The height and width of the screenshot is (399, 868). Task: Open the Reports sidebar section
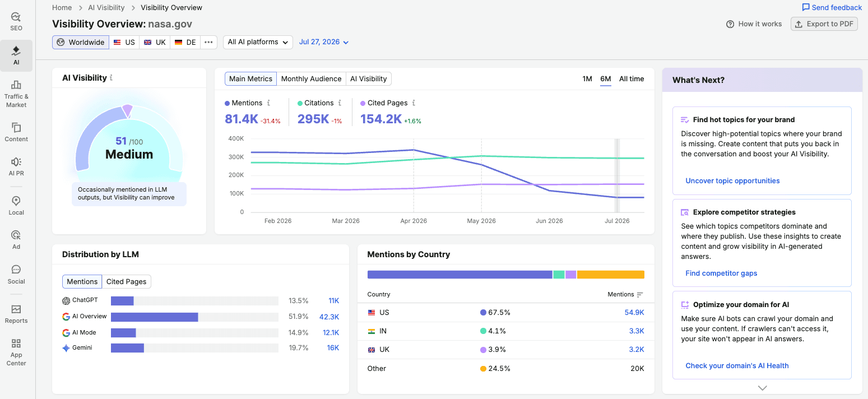coord(16,314)
